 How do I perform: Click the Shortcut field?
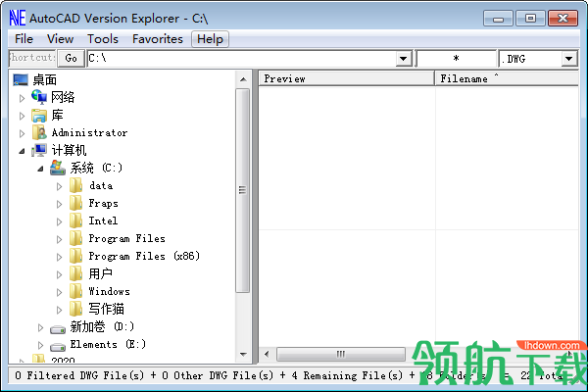(32, 58)
